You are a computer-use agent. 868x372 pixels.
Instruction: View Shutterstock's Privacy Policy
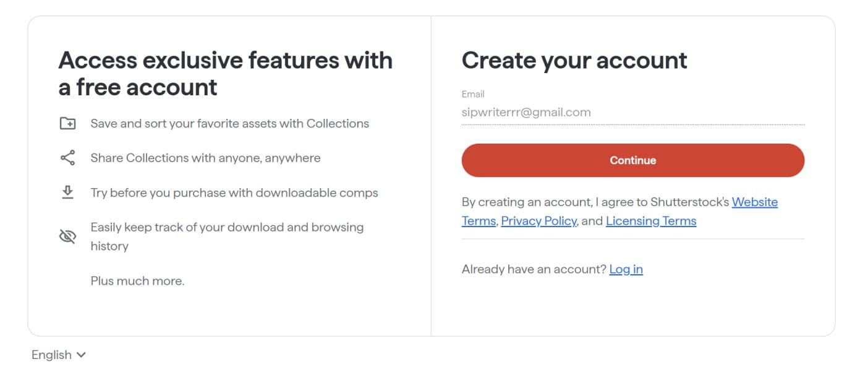pos(537,220)
